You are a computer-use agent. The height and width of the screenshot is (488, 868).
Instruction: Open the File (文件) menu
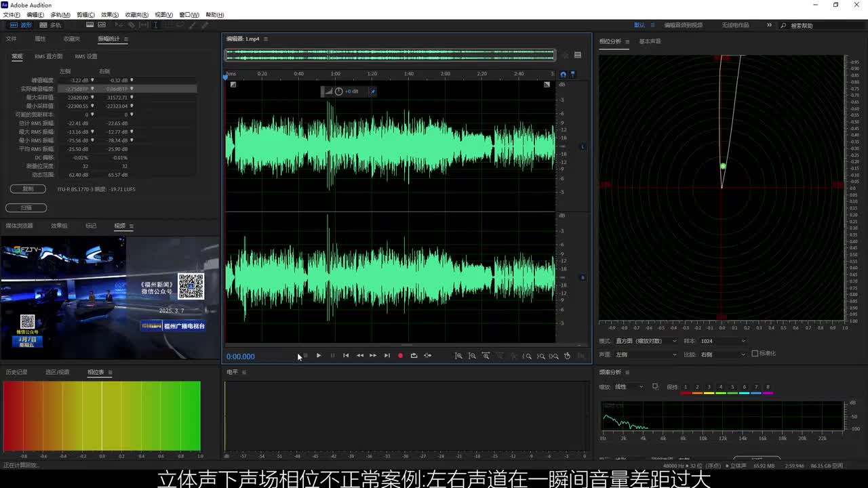click(12, 14)
